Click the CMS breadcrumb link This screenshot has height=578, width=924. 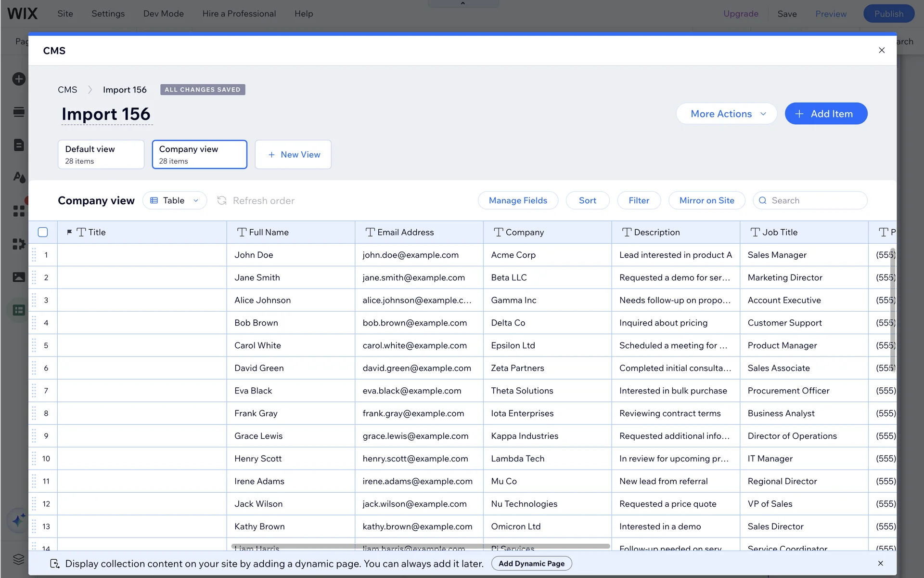[x=67, y=90]
